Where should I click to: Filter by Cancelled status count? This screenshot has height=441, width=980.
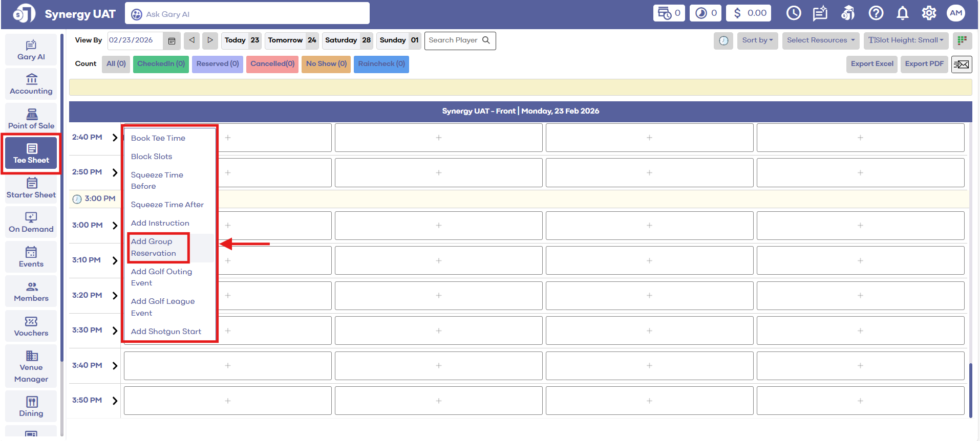(272, 64)
